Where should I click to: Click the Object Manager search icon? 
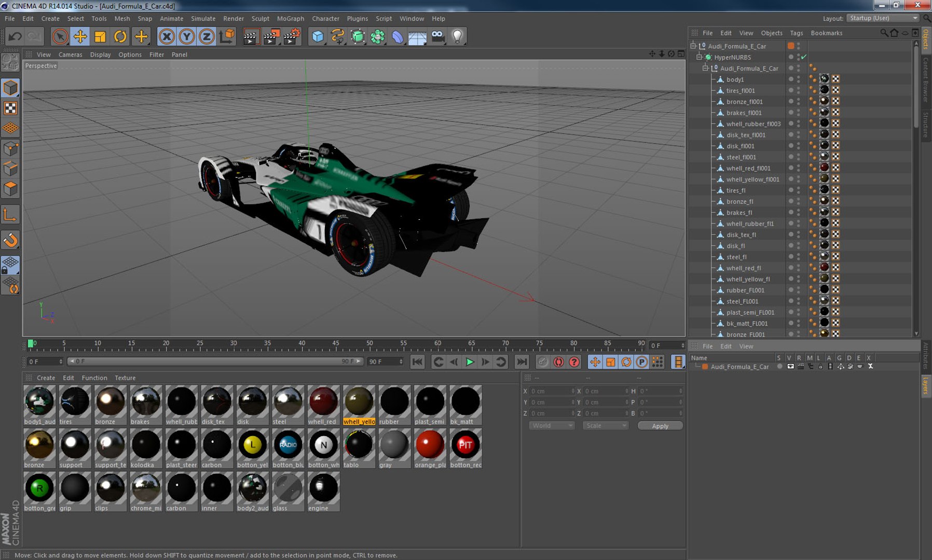click(x=884, y=33)
